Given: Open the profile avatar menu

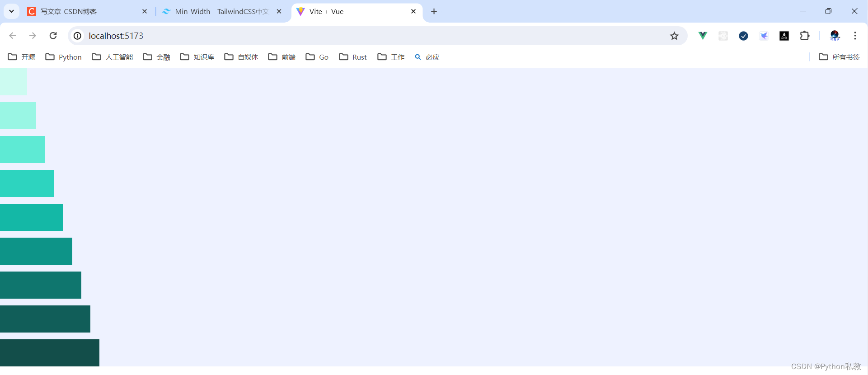Looking at the screenshot, I should [835, 36].
